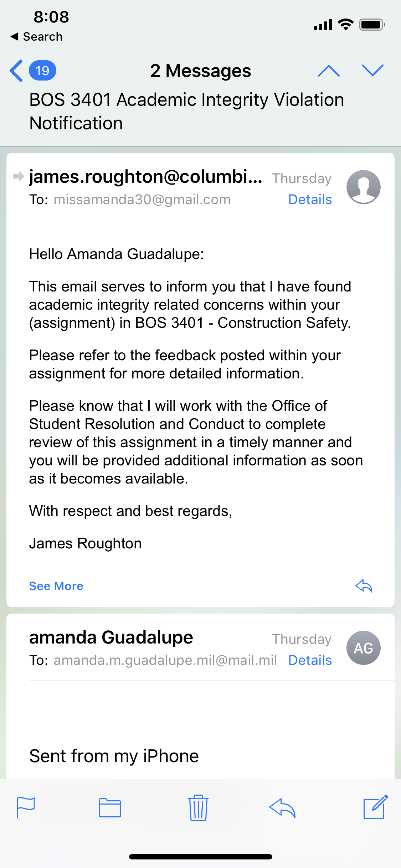Image resolution: width=401 pixels, height=868 pixels.
Task: Tap the home indicator bar
Action: 201,857
